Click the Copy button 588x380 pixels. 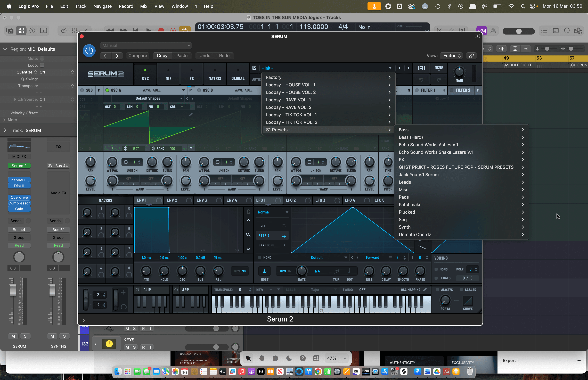click(162, 55)
